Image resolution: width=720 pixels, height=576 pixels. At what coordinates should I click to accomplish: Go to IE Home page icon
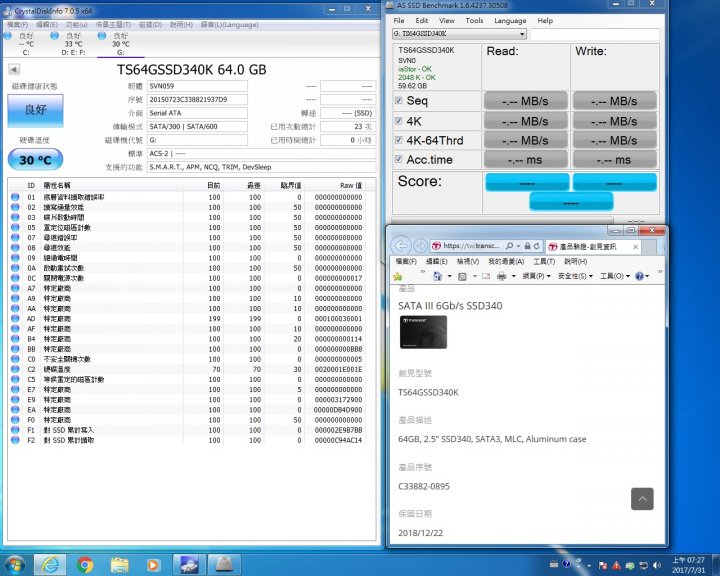pyautogui.click(x=438, y=276)
